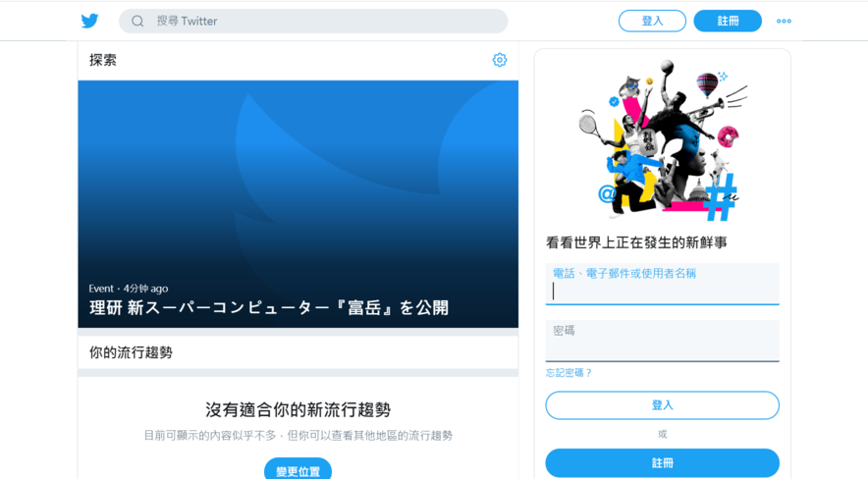Click the top bar 註冊 button
868x479 pixels.
pos(728,21)
